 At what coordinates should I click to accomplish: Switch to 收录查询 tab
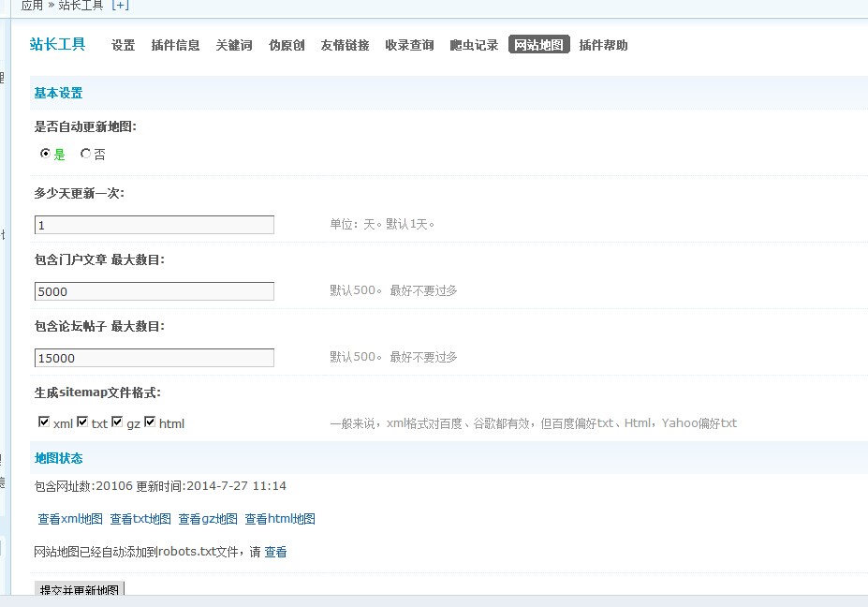[409, 45]
